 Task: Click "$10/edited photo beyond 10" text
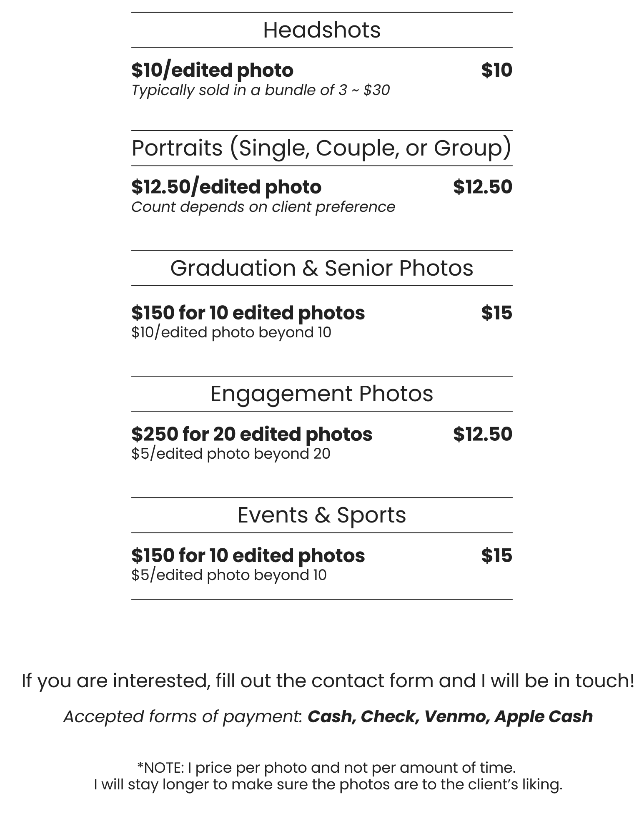[x=231, y=332]
